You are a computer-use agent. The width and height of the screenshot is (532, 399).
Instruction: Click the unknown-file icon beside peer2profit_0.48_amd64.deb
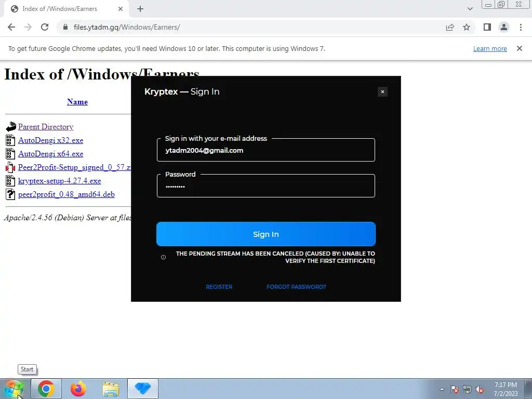pyautogui.click(x=10, y=194)
